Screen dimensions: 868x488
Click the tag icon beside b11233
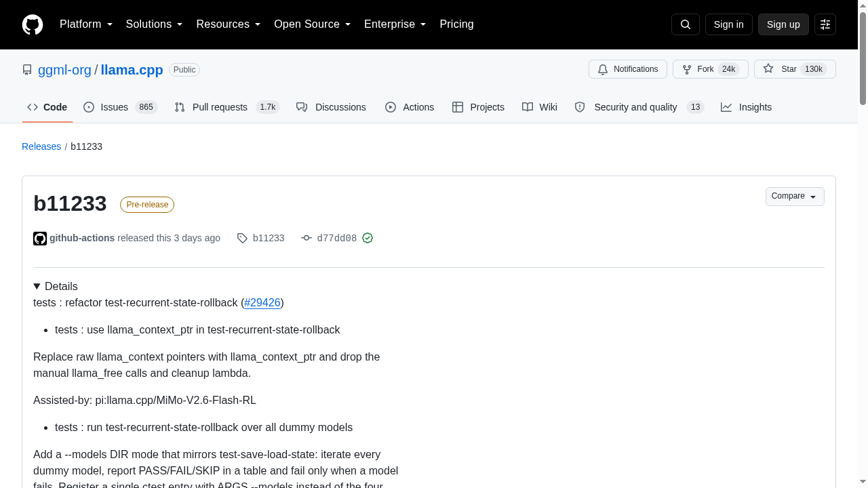pos(242,238)
